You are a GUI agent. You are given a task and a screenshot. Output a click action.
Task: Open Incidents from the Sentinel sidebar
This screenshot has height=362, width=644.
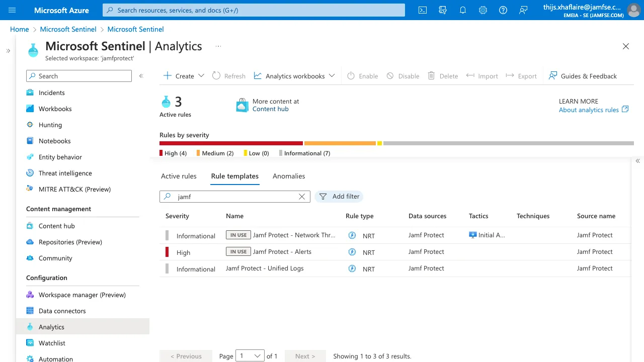(51, 93)
